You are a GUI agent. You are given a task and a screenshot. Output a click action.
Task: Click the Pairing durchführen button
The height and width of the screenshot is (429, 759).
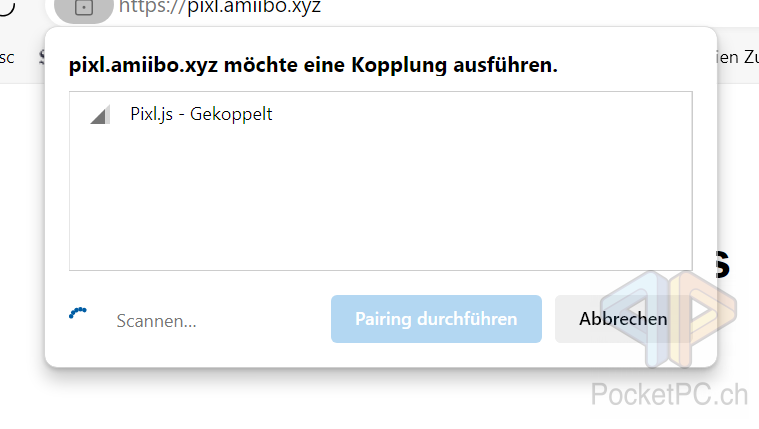coord(436,319)
